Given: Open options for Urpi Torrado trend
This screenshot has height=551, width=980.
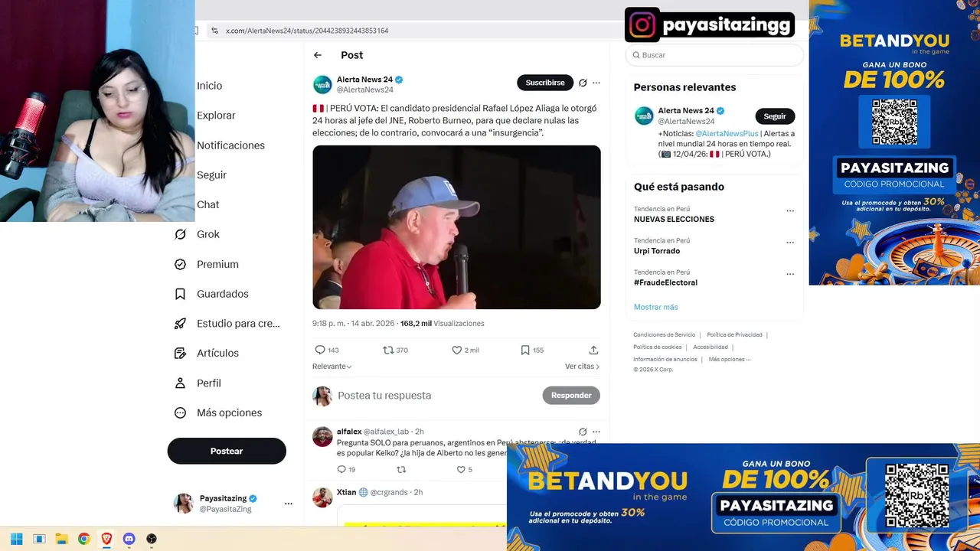Looking at the screenshot, I should point(790,243).
